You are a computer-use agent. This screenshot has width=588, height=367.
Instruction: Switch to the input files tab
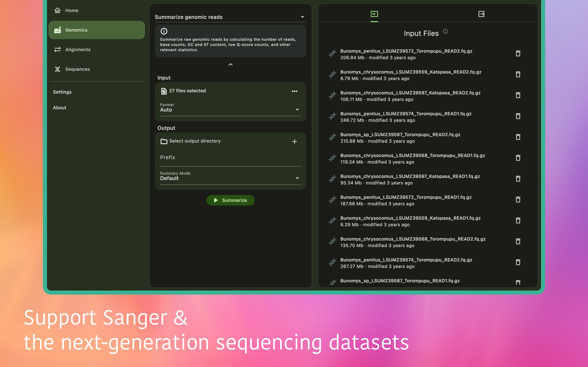click(x=374, y=14)
